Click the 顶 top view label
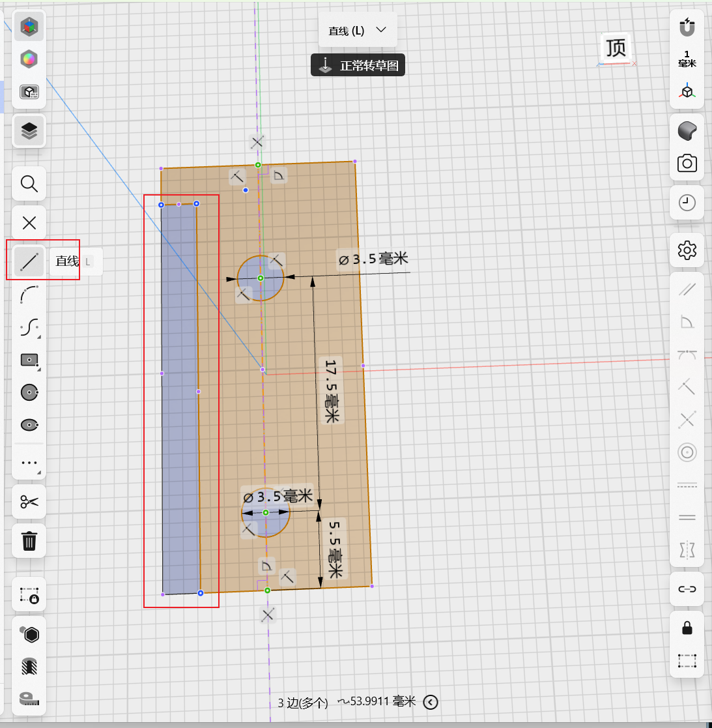This screenshot has height=728, width=712. [x=616, y=48]
